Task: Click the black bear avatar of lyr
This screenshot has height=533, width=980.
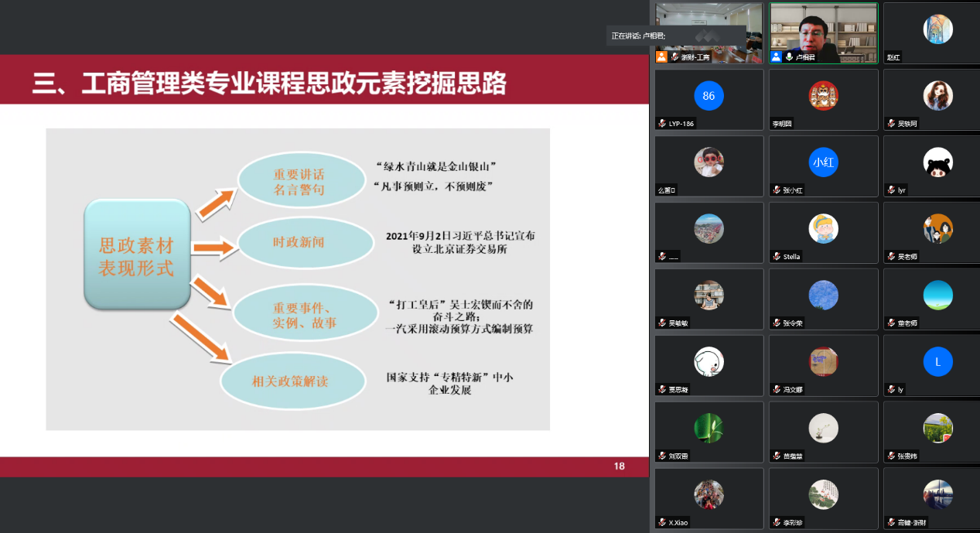Action: click(x=937, y=162)
